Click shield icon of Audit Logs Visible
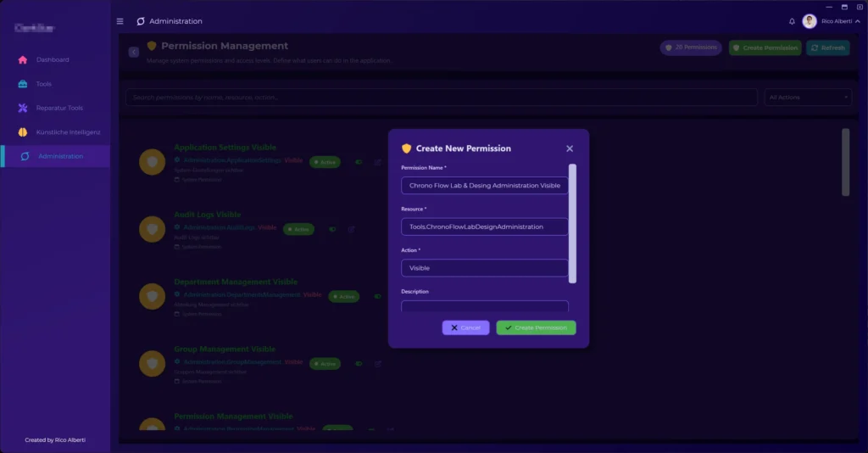This screenshot has width=868, height=453. point(153,229)
